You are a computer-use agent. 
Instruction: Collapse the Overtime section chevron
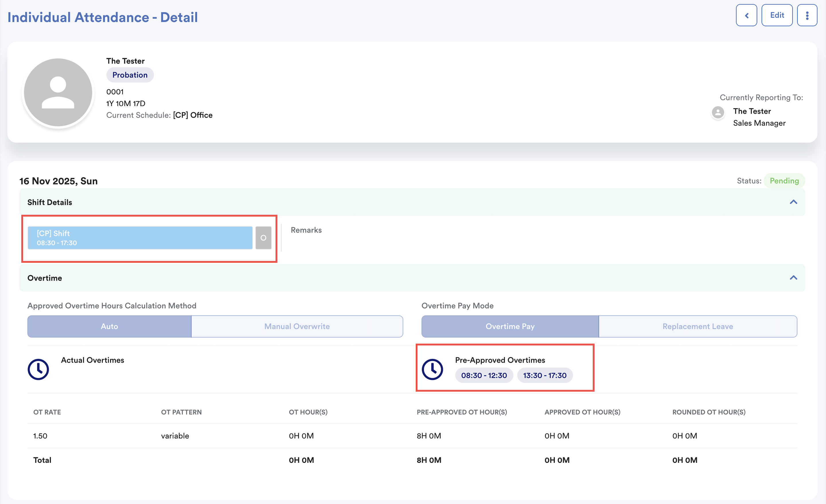point(793,278)
